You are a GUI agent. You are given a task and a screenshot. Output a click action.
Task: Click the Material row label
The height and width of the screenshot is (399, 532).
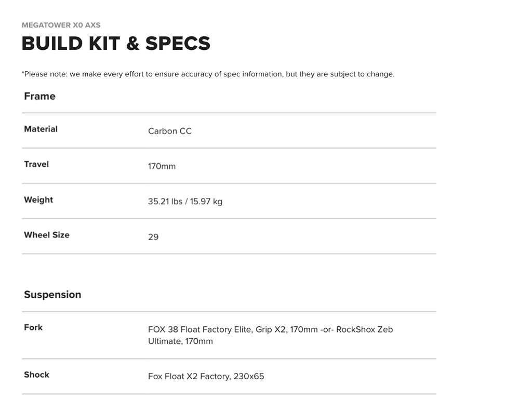click(41, 129)
